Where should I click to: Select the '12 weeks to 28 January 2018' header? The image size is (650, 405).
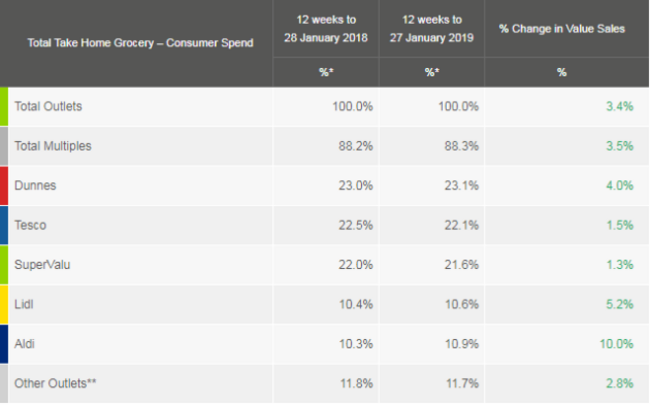[326, 29]
